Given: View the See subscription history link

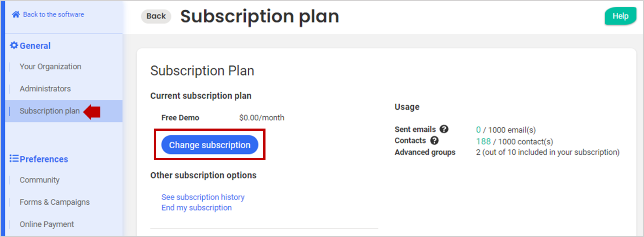Looking at the screenshot, I should pos(203,197).
